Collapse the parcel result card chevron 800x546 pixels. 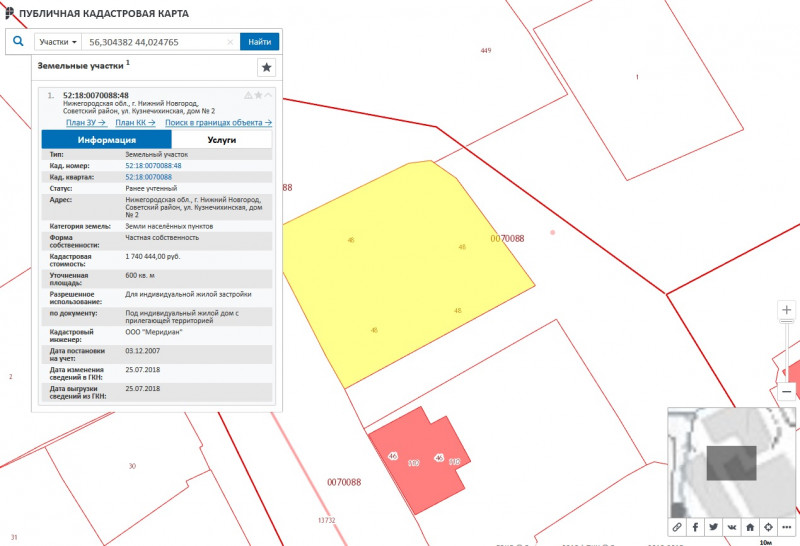point(268,95)
